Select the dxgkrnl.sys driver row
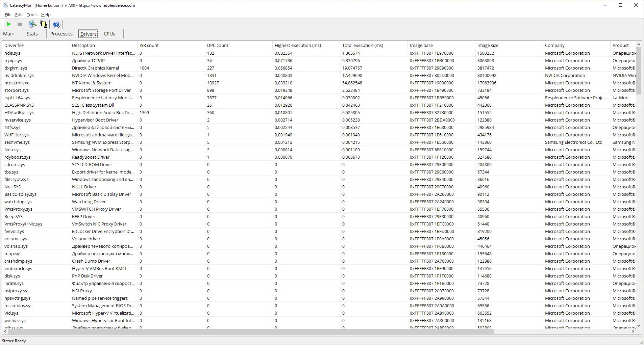Screen dimensions: 644x345 pos(319,68)
